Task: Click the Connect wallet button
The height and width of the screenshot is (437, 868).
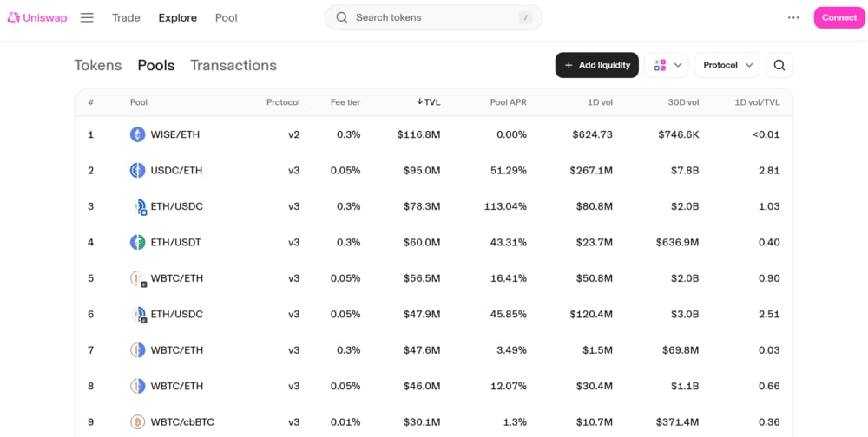Action: click(x=839, y=17)
